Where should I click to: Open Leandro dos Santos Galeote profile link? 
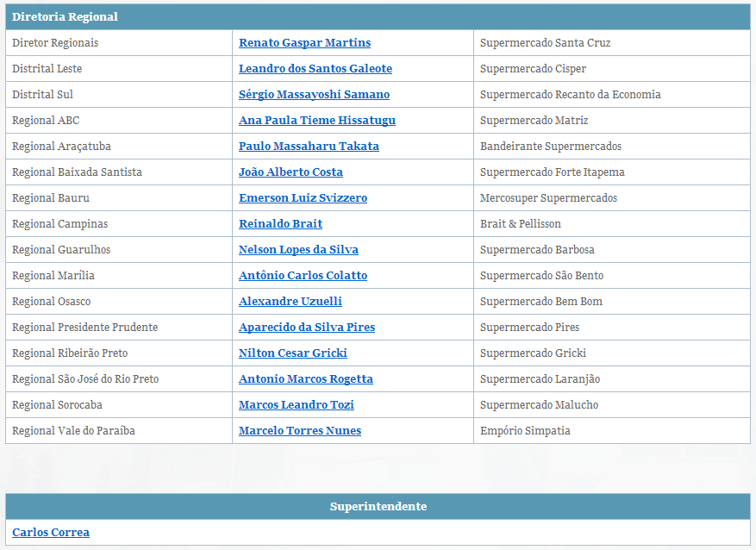[x=316, y=69]
